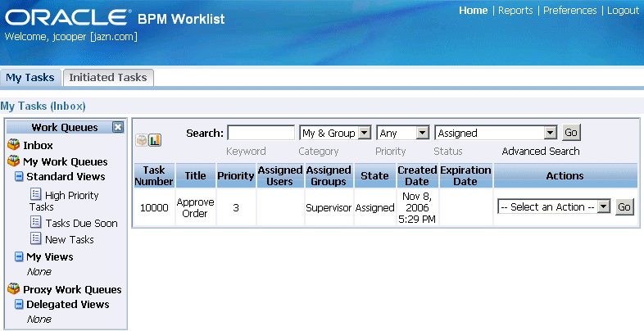Screen dimensions: 644x331
Task: Sort by the Task Number column header
Action: tap(154, 176)
